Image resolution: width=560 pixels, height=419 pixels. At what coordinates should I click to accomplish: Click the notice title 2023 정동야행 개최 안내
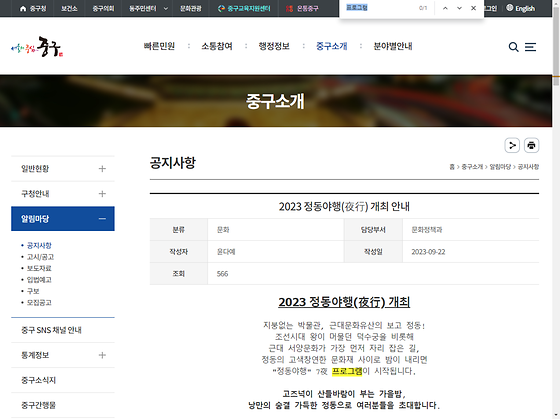(344, 206)
